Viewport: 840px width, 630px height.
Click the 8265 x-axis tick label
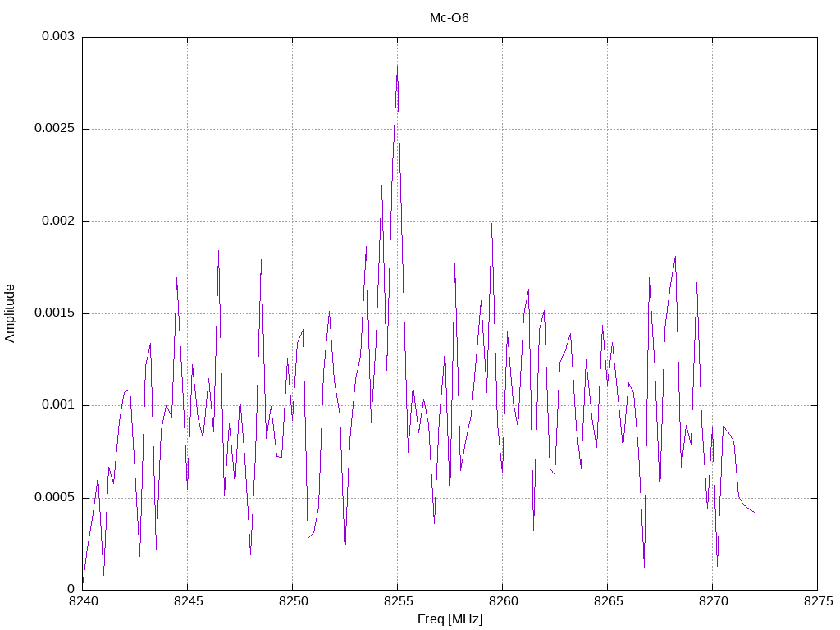click(x=609, y=601)
